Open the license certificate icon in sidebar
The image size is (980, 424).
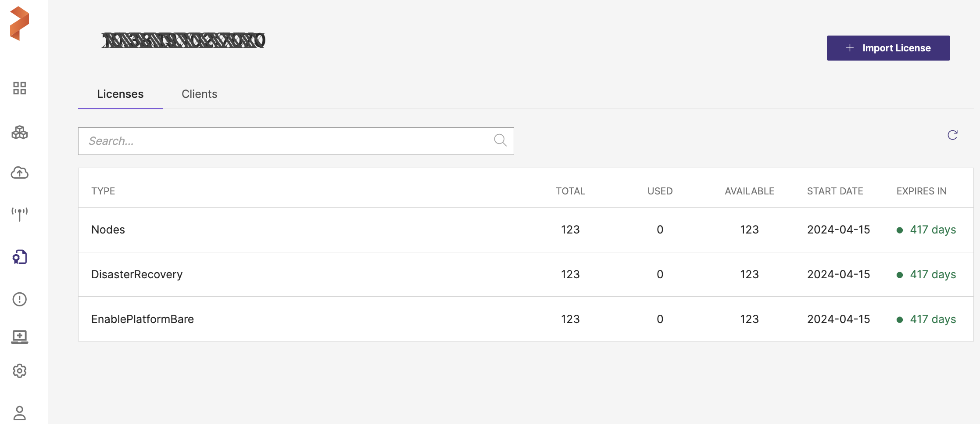(x=19, y=257)
